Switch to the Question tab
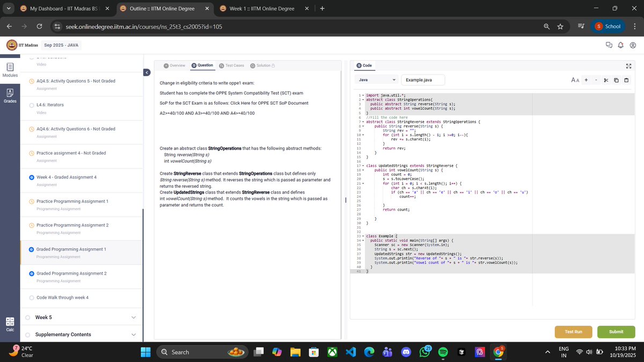 202,65
